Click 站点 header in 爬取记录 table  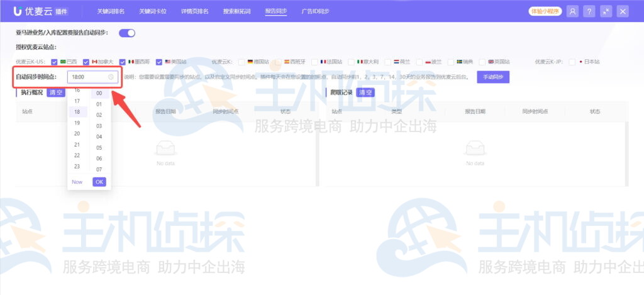(337, 111)
